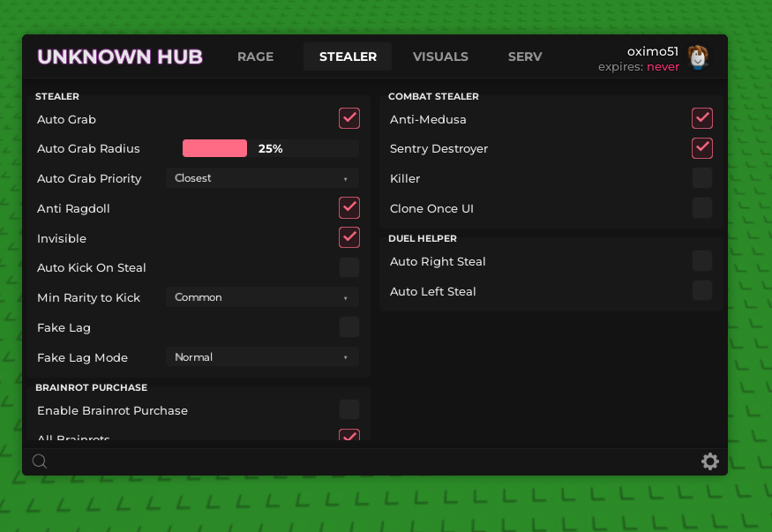This screenshot has height=532, width=772.
Task: Toggle the Invisible checkbox off
Action: pos(349,237)
